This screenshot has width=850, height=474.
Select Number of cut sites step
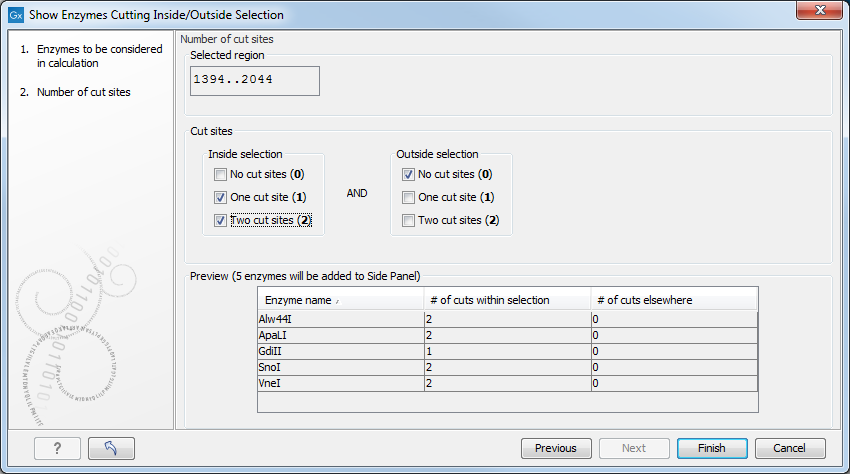point(83,92)
